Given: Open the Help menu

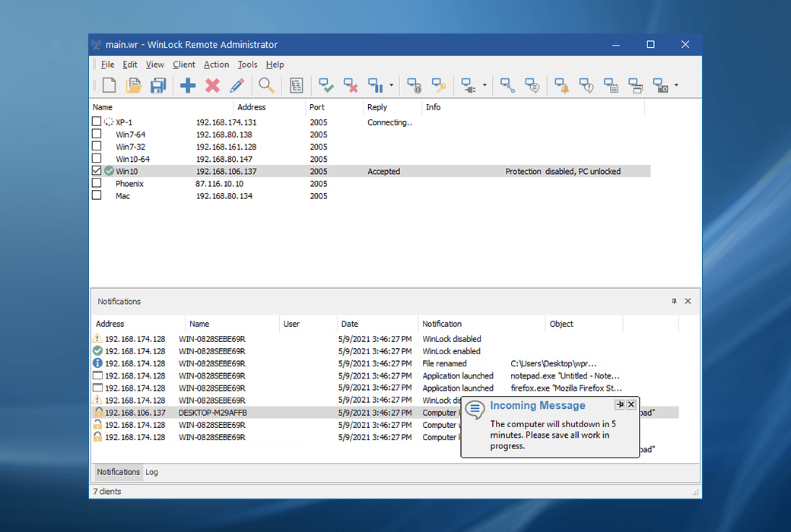Looking at the screenshot, I should coord(275,65).
